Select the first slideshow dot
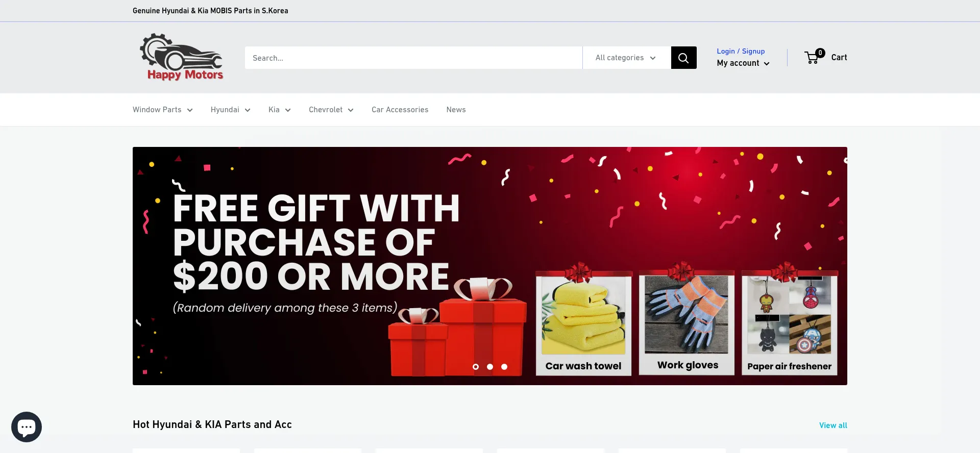Screen dimensions: 980x453 [476, 367]
